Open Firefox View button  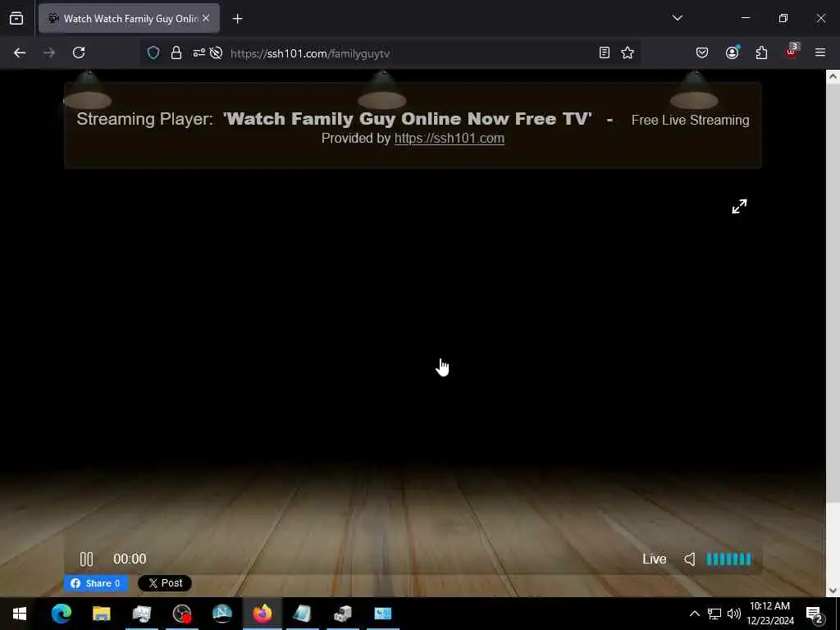16,19
